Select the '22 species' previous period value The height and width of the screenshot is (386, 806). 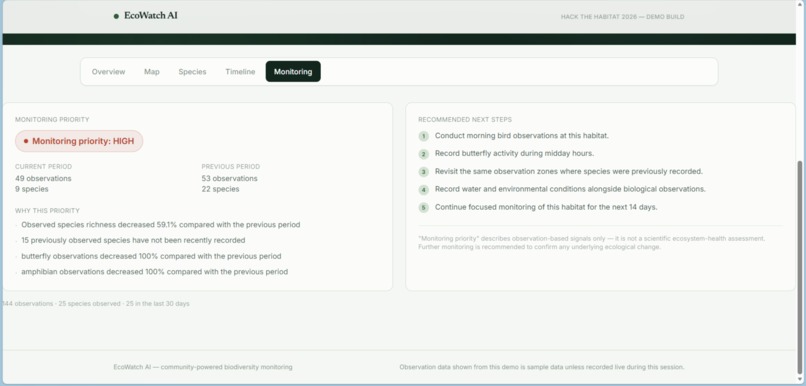(221, 189)
